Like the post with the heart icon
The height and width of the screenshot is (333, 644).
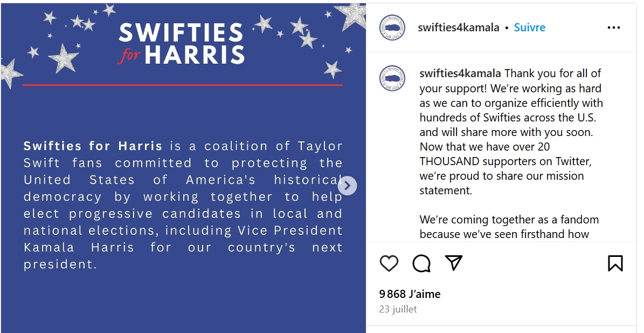pyautogui.click(x=389, y=263)
